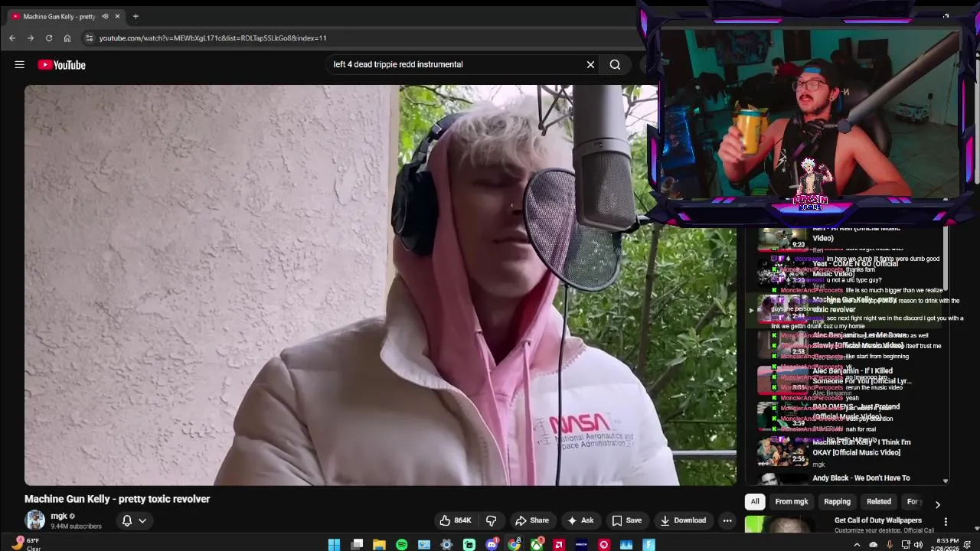The height and width of the screenshot is (551, 980).
Task: Open the Ask AI button
Action: click(580, 520)
